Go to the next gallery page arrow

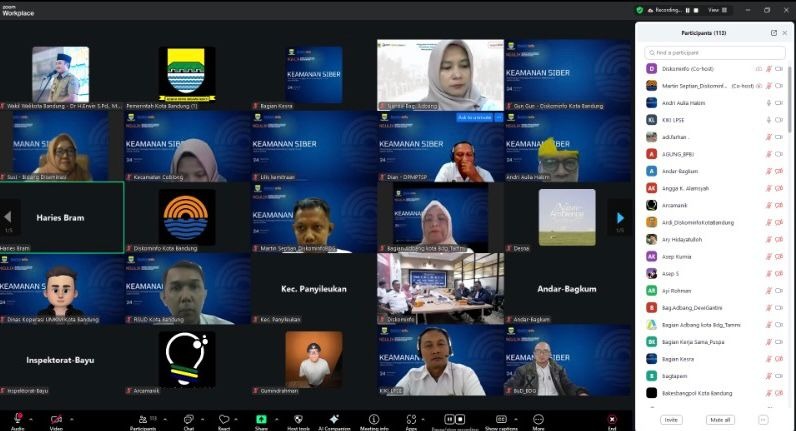620,218
